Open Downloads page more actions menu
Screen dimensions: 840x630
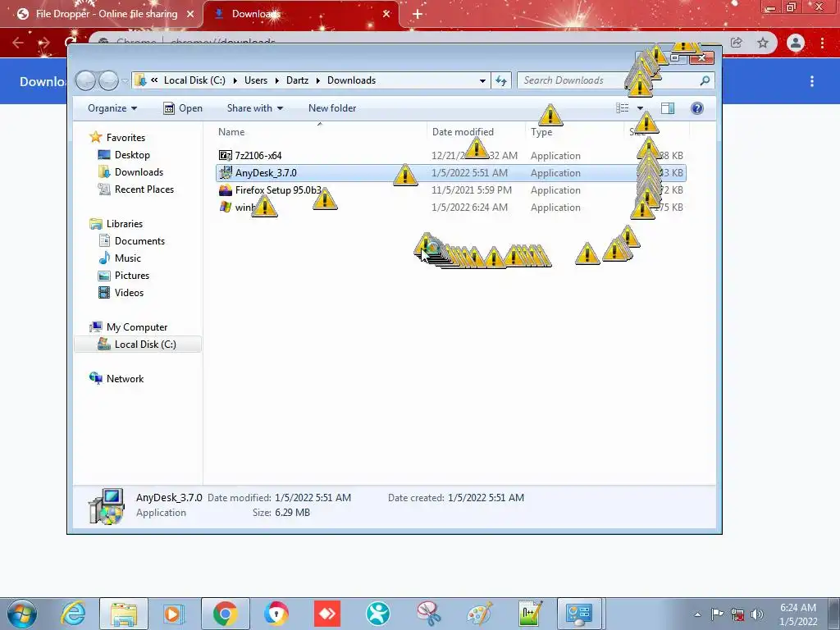812,81
